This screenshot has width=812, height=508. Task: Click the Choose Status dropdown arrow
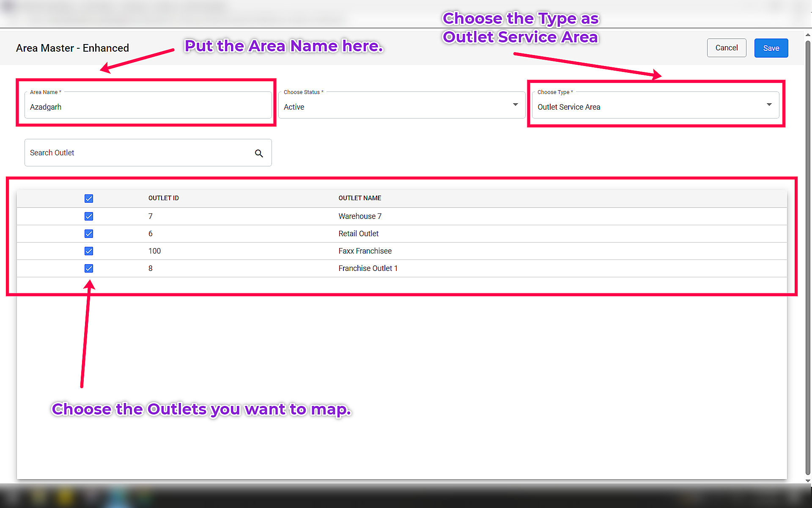pyautogui.click(x=515, y=105)
